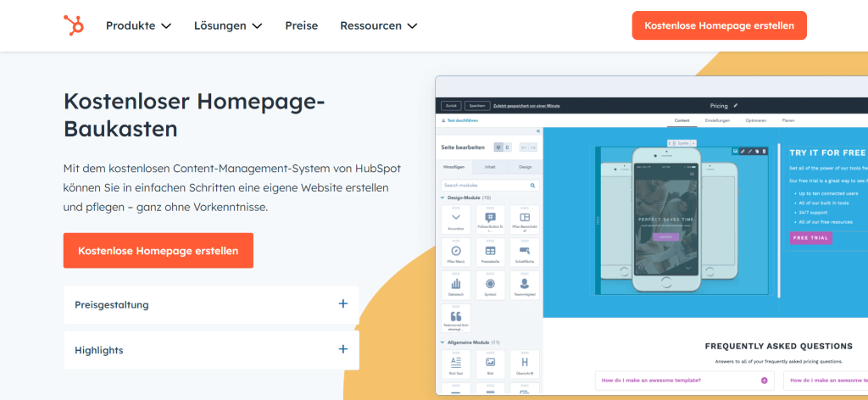Select the Schaltfläche module icon
The height and width of the screenshot is (400, 868).
click(x=524, y=253)
